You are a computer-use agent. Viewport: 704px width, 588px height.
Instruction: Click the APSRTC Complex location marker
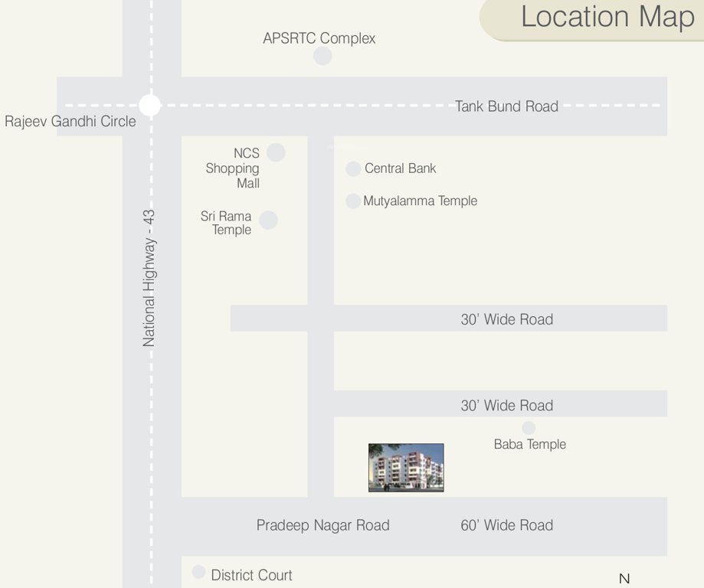point(322,55)
